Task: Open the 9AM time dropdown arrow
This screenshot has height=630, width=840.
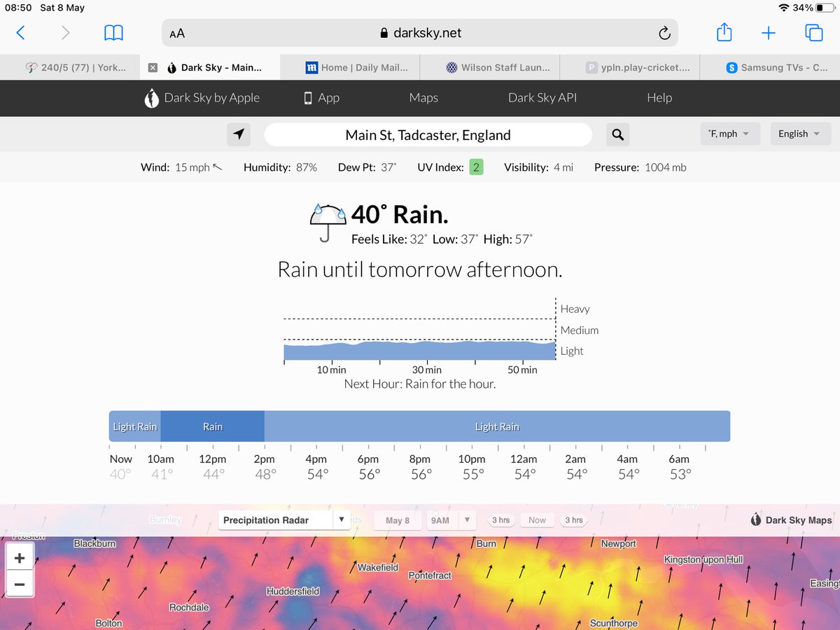Action: tap(467, 520)
